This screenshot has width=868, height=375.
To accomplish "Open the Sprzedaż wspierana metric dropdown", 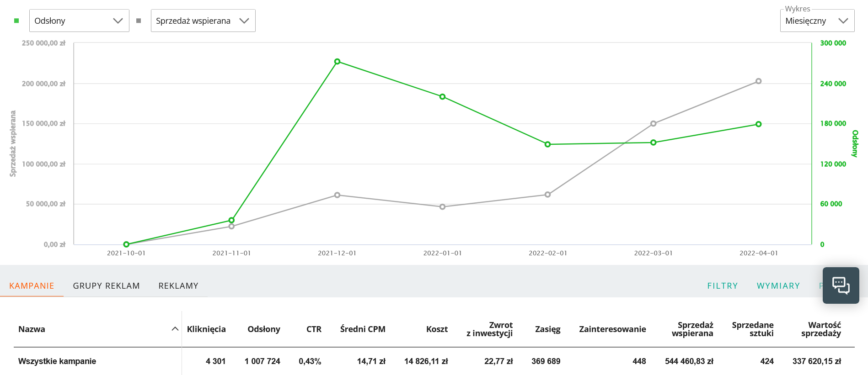I will [x=203, y=21].
